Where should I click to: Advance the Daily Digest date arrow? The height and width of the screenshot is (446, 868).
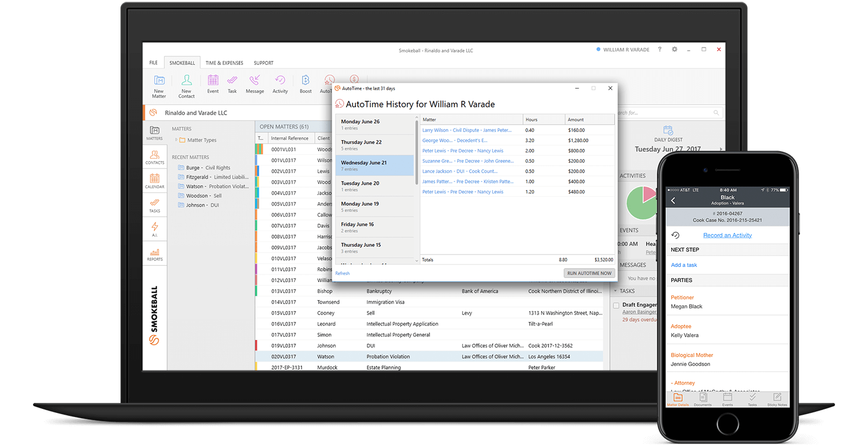pos(720,149)
